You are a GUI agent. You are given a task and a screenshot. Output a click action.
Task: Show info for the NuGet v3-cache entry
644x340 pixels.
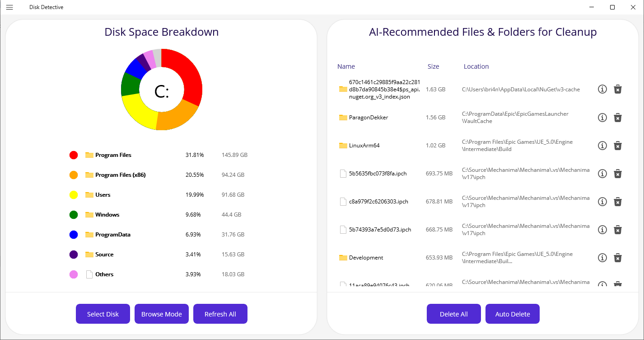602,90
